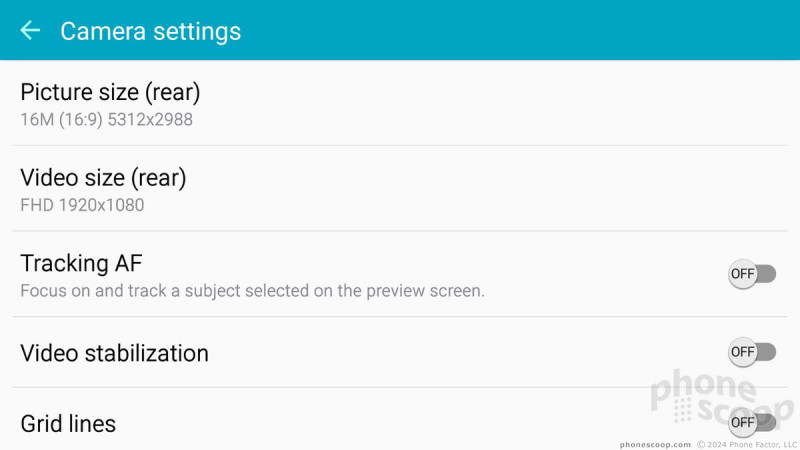The width and height of the screenshot is (800, 450).
Task: Tap the Camera settings title text
Action: [151, 32]
